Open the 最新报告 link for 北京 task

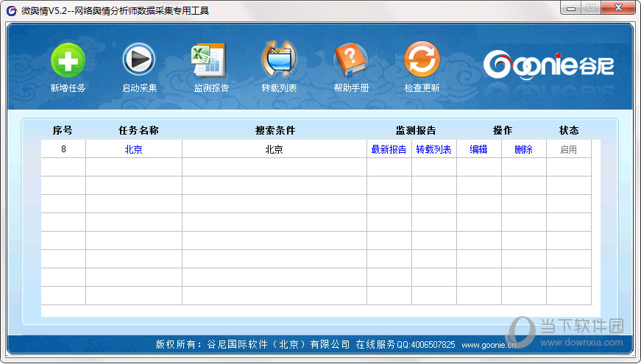tap(389, 149)
